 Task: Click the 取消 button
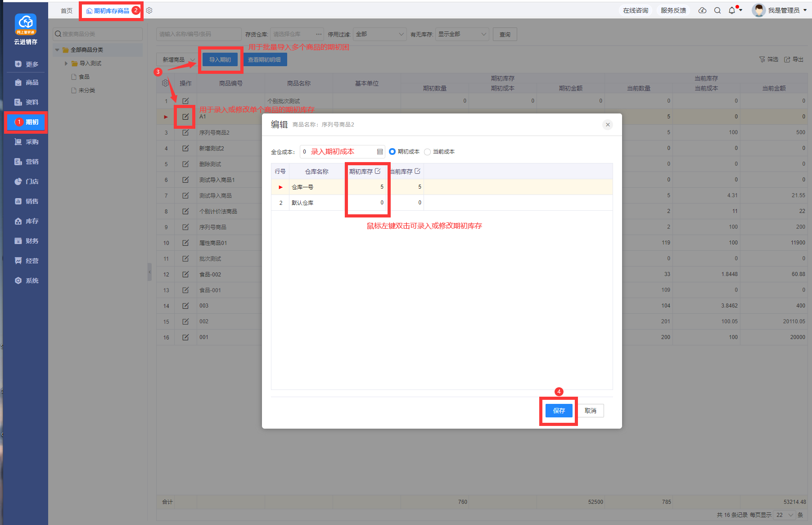pos(591,411)
